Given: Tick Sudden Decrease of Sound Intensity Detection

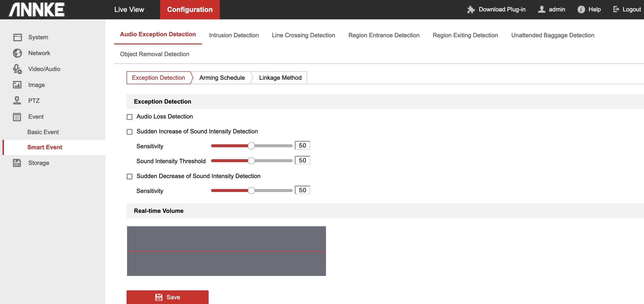Looking at the screenshot, I should tap(130, 176).
